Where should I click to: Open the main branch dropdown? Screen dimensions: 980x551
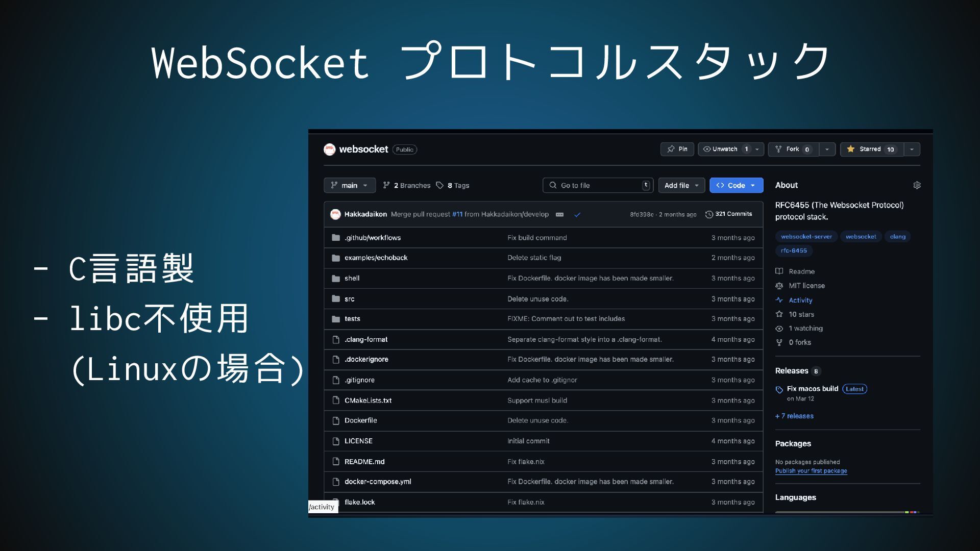click(350, 185)
